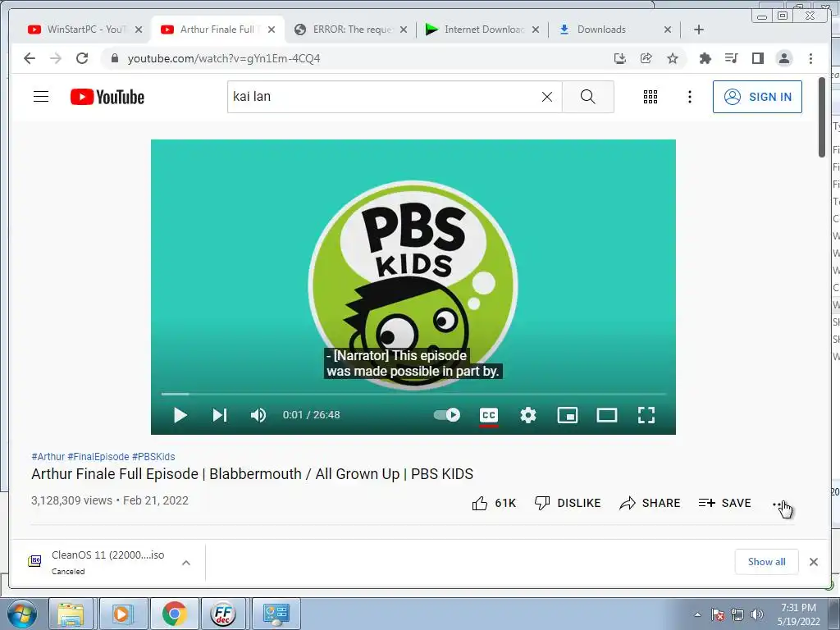The width and height of the screenshot is (840, 630).
Task: Click the address bar URL
Action: (x=223, y=58)
